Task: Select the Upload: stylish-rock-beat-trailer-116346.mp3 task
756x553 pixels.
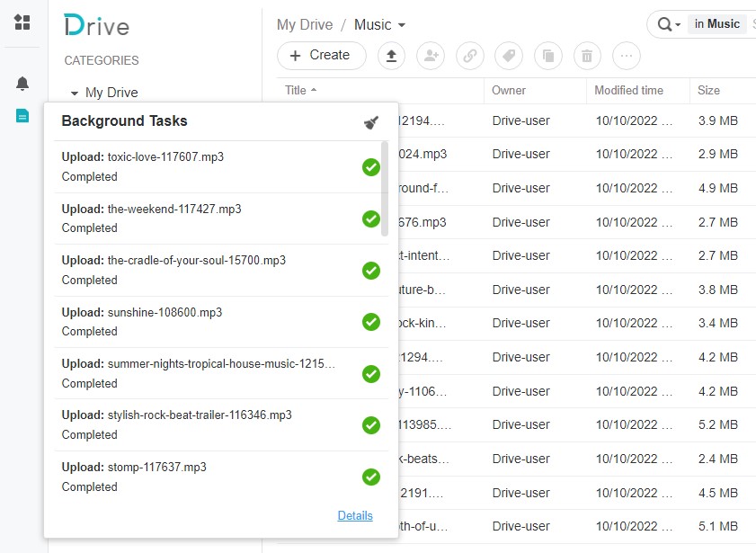Action: coord(221,425)
